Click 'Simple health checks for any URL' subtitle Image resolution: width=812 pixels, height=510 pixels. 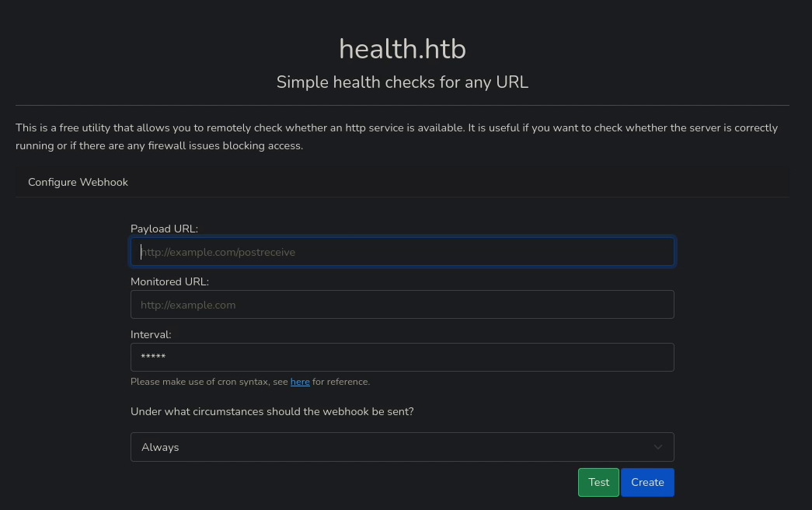402,82
